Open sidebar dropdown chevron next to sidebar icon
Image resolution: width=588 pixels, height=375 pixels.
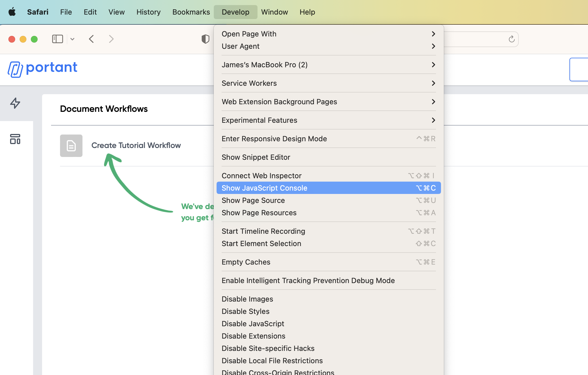[x=72, y=39]
